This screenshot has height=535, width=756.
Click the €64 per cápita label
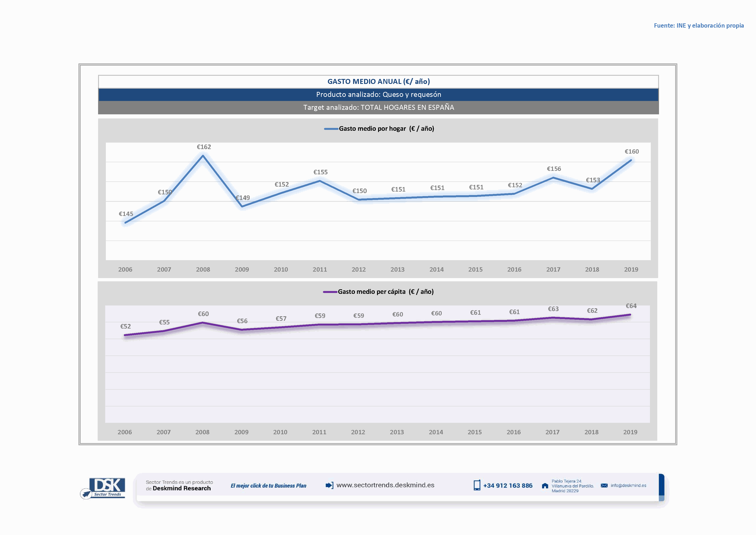click(x=631, y=306)
